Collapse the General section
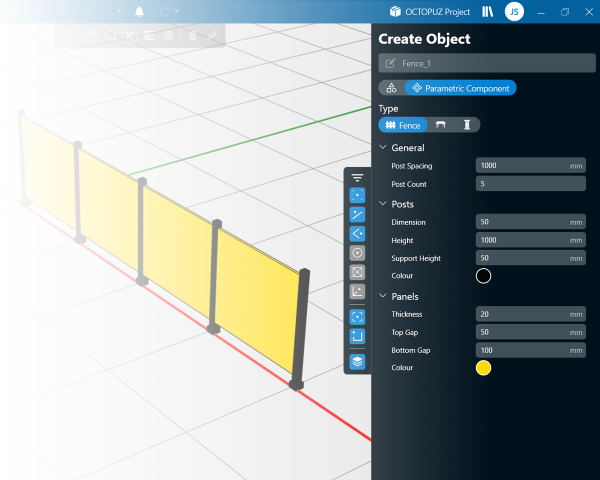This screenshot has width=600, height=480. tap(383, 147)
